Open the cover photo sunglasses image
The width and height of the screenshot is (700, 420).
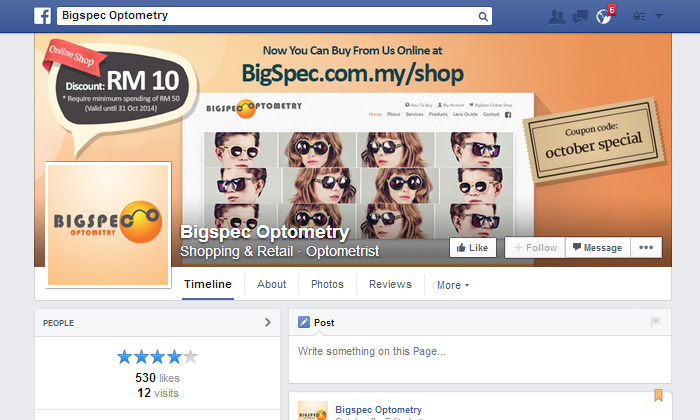click(x=358, y=185)
